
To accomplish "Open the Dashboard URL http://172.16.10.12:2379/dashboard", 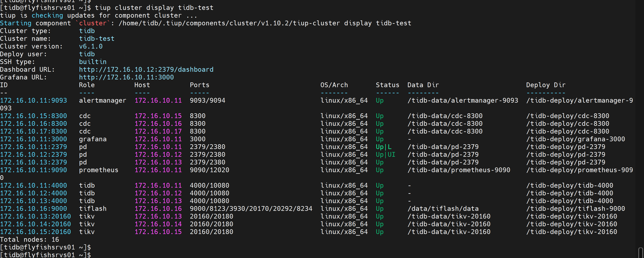I will [x=146, y=70].
